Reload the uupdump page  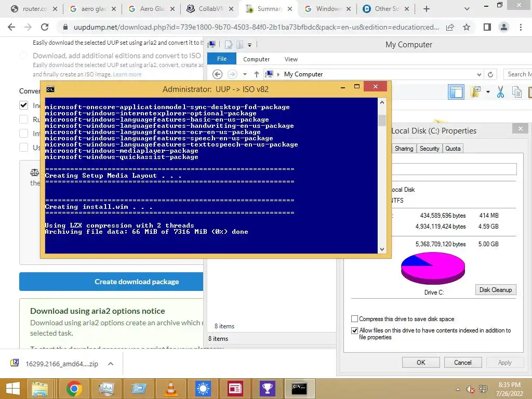pos(45,27)
